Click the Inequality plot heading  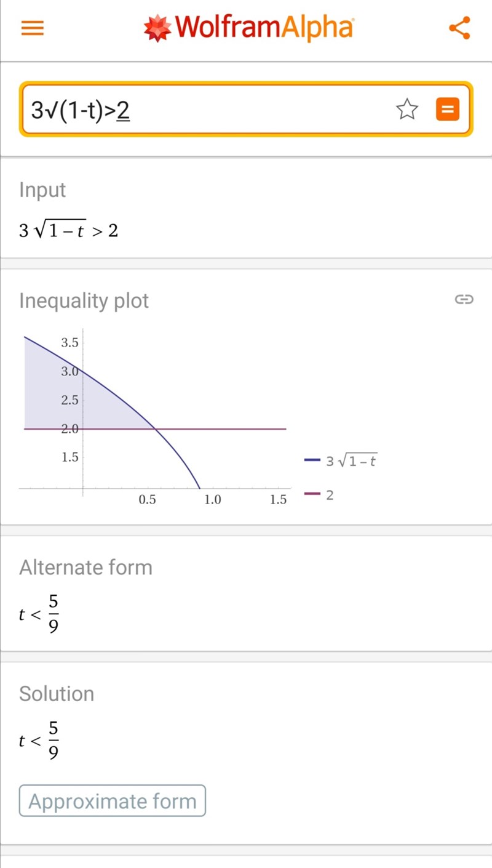click(x=84, y=300)
